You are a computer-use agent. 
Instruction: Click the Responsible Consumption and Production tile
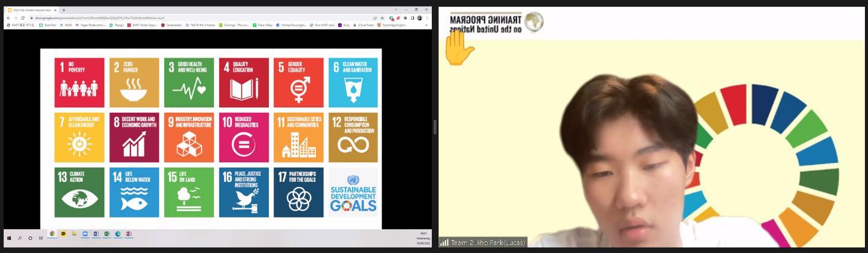tap(353, 137)
